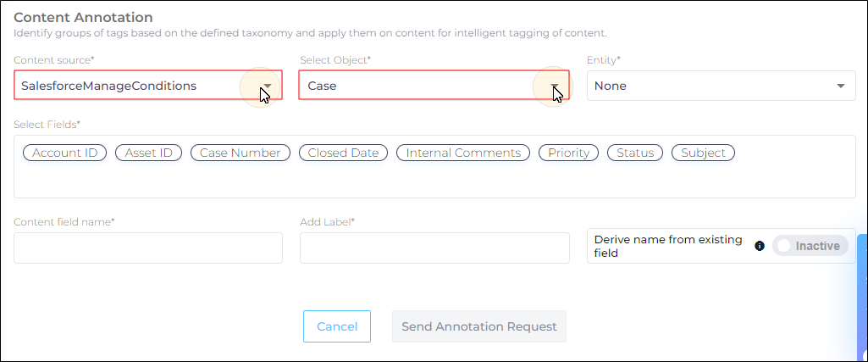Pick the Closed Date field tag
This screenshot has width=868, height=362.
[x=343, y=153]
